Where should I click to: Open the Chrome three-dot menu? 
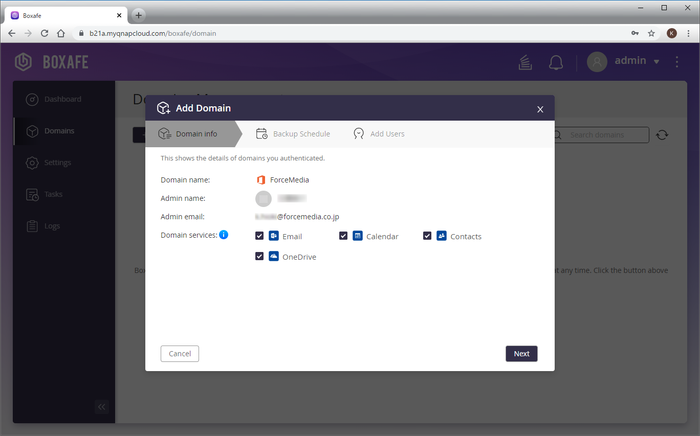point(688,33)
